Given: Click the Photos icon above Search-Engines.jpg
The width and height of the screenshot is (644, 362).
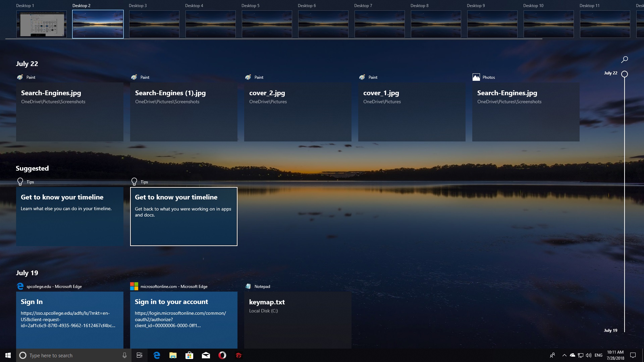Looking at the screenshot, I should 476,77.
